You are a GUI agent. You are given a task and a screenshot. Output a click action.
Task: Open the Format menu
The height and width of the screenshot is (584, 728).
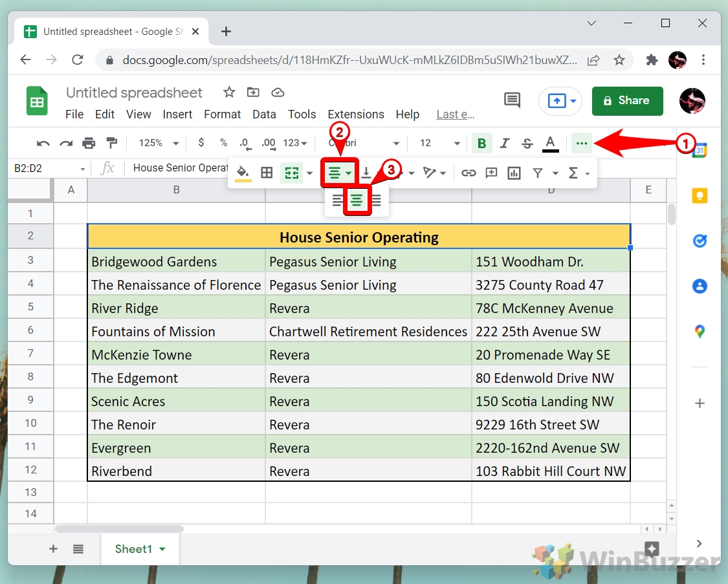tap(223, 114)
